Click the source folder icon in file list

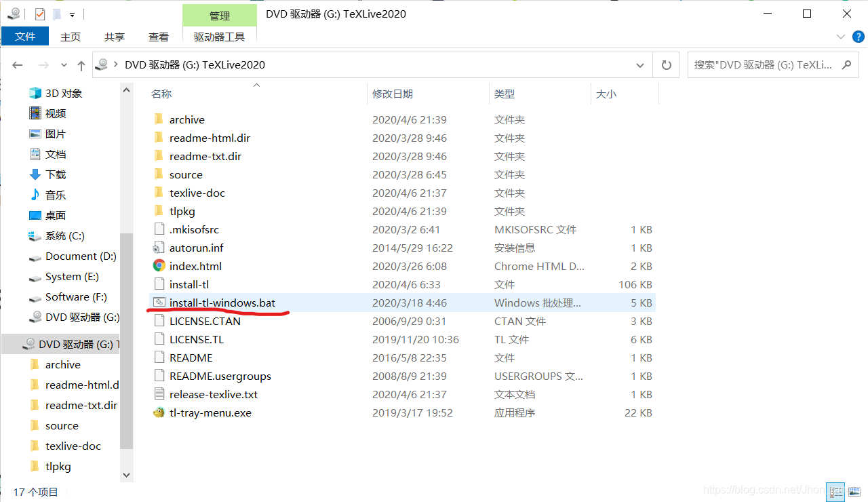point(159,174)
